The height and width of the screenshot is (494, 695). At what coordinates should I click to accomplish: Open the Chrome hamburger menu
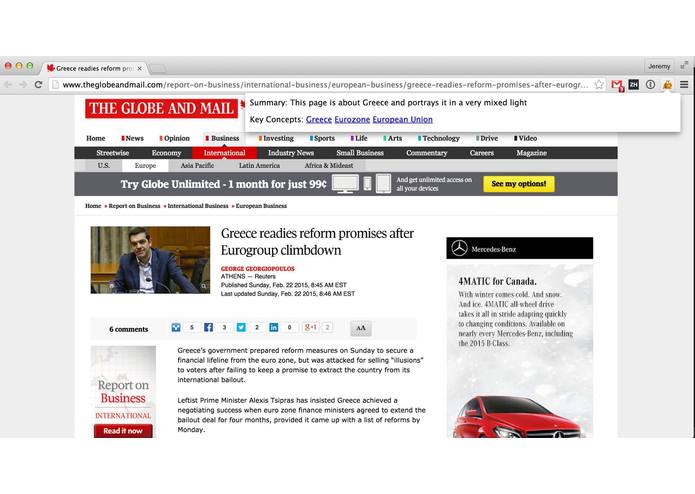point(684,84)
